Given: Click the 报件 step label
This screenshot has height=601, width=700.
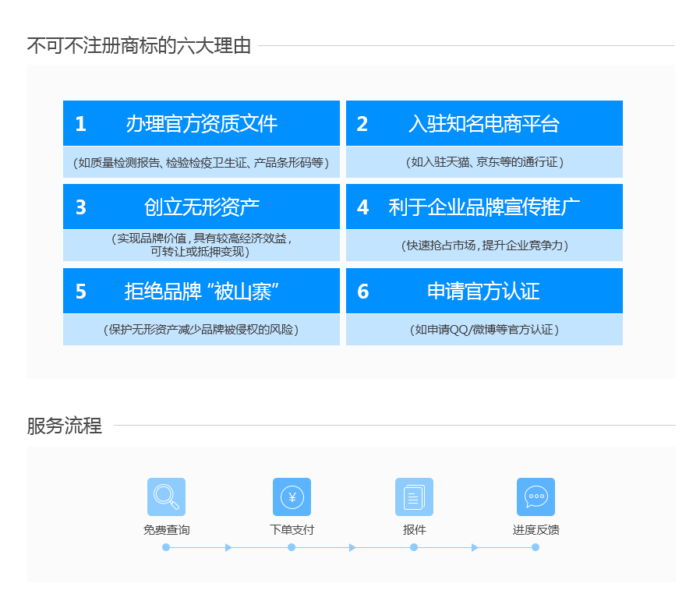Looking at the screenshot, I should [x=414, y=530].
